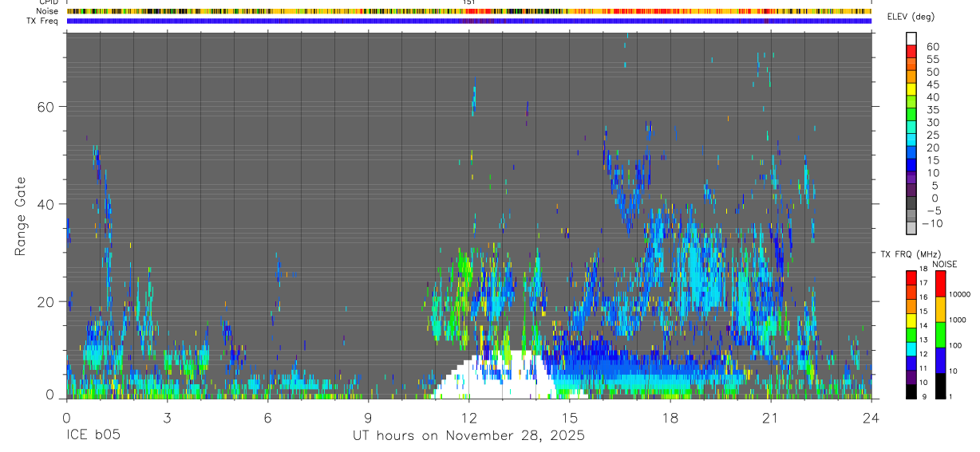The height and width of the screenshot is (452, 980).
Task: Click the ELEV colorbar label '25'
Action: click(931, 135)
